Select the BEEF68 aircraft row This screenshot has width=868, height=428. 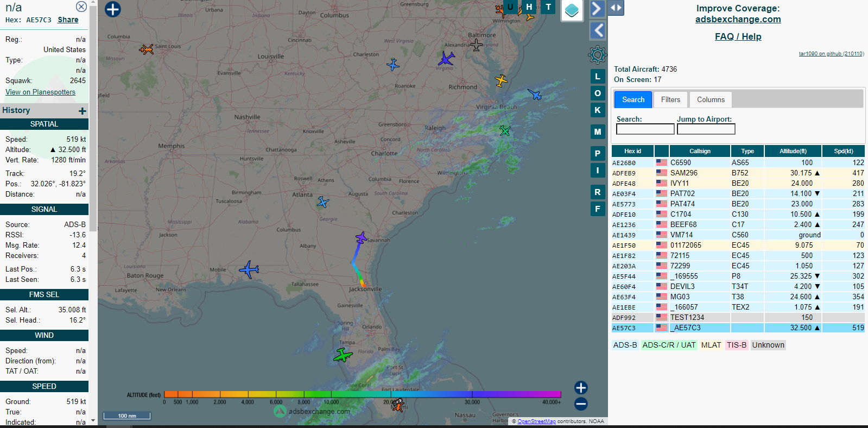tap(738, 224)
